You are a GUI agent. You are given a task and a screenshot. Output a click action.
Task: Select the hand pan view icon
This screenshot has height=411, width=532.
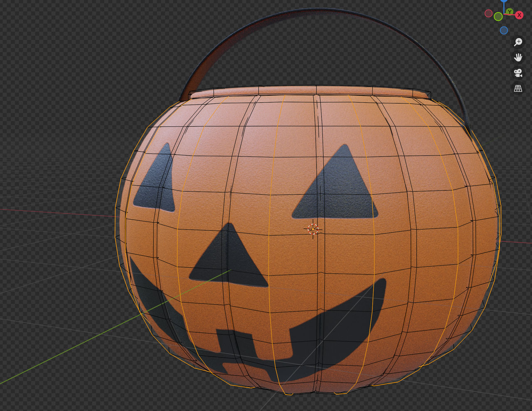(518, 57)
